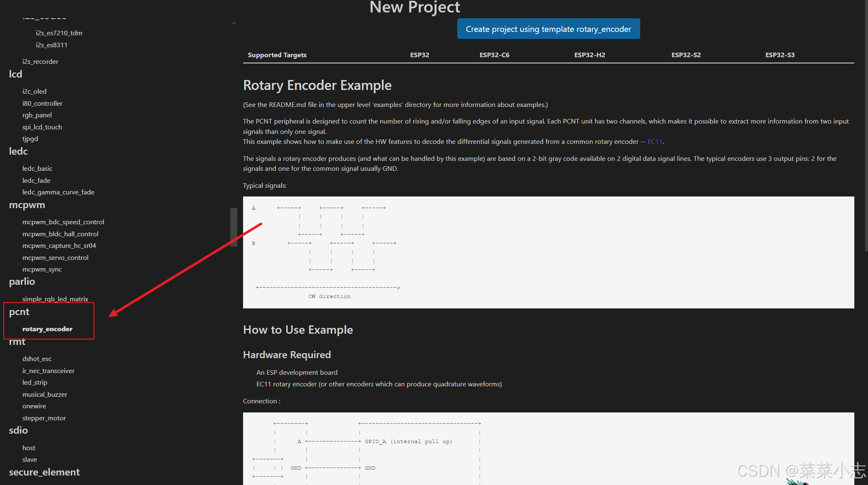Click Create project using template rotary_encoder button
The image size is (868, 485).
tap(548, 29)
